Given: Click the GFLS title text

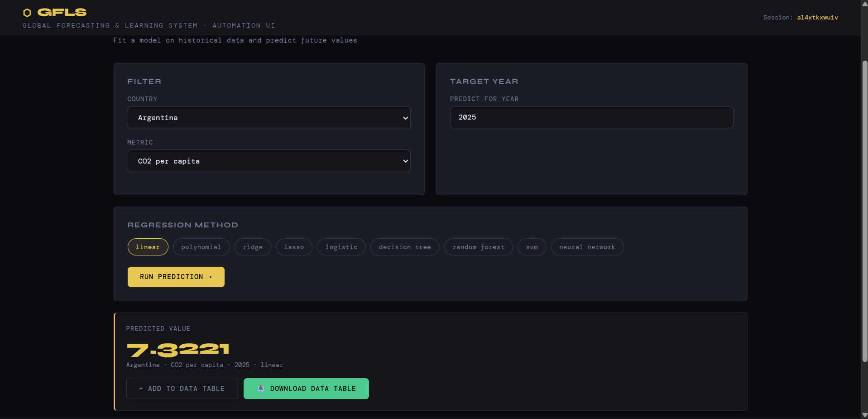Looking at the screenshot, I should (62, 12).
